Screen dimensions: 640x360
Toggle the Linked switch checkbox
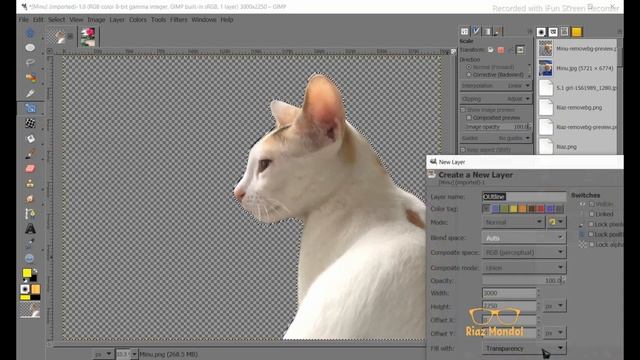(591, 214)
